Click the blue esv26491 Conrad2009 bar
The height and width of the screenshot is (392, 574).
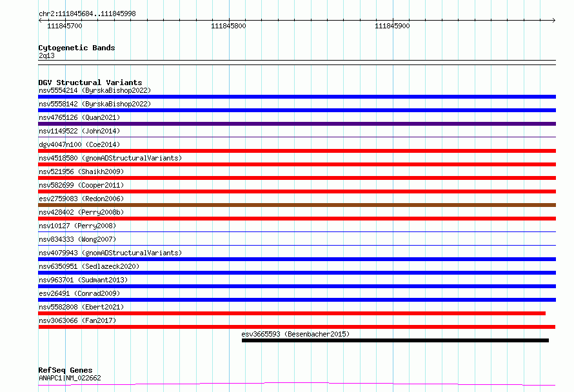point(297,300)
